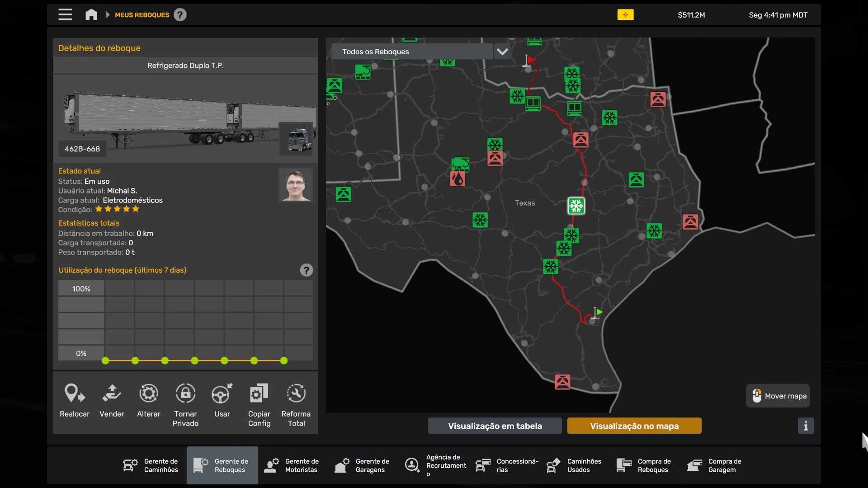868x488 pixels.
Task: Open Gerente de Caminhões tab
Action: (151, 465)
